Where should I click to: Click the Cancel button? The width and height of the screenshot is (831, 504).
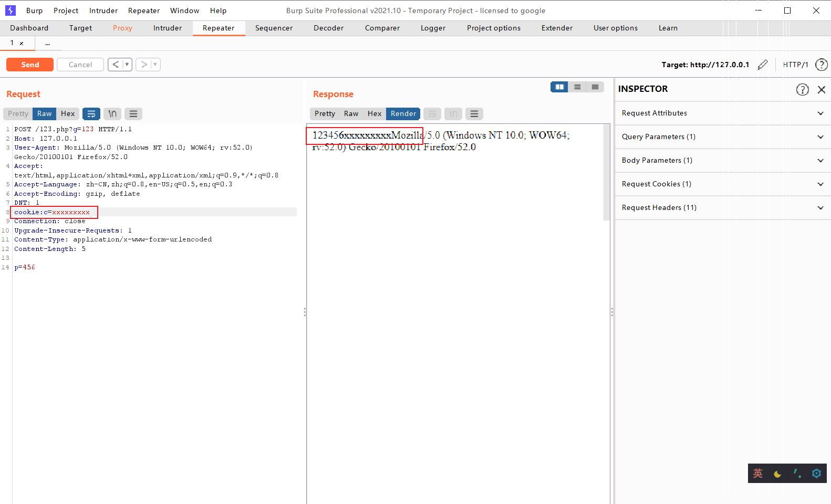pos(80,65)
